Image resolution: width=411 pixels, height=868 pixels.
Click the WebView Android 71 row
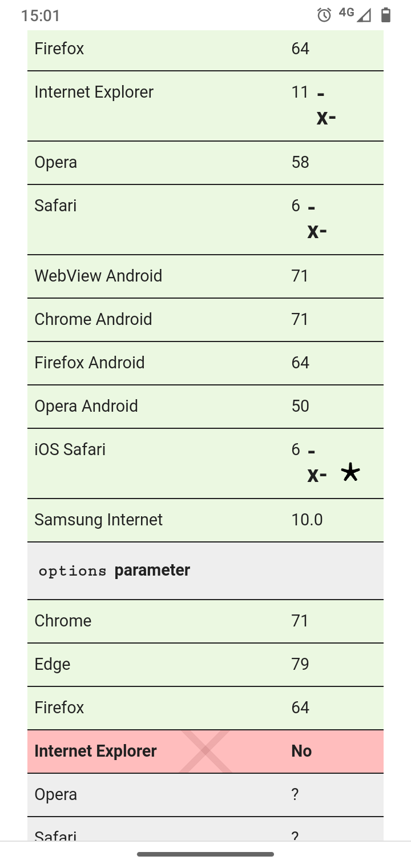click(x=205, y=276)
